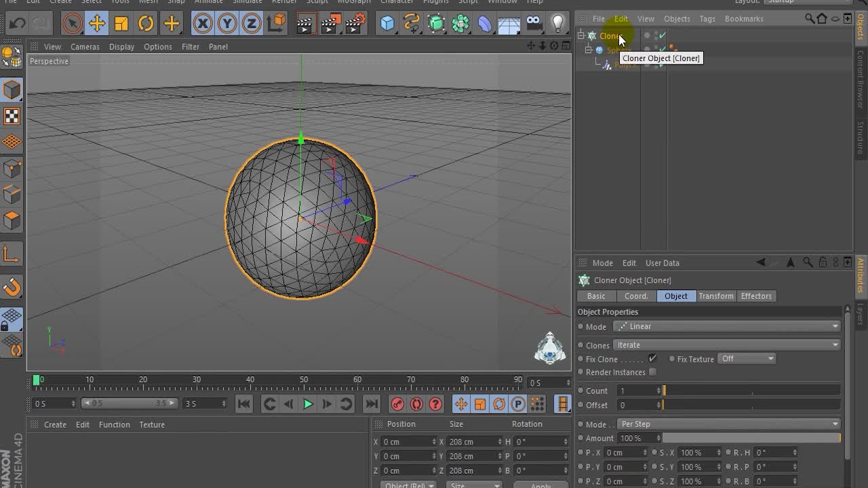This screenshot has width=868, height=488.
Task: Click the Make Editable icon
Action: (x=12, y=57)
